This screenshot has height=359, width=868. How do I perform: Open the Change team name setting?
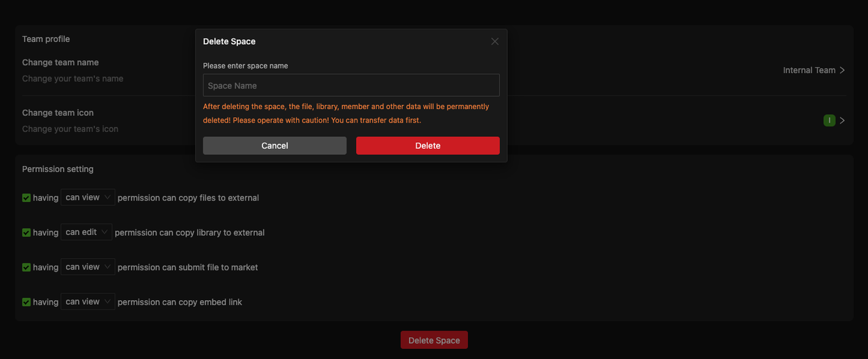click(60, 62)
